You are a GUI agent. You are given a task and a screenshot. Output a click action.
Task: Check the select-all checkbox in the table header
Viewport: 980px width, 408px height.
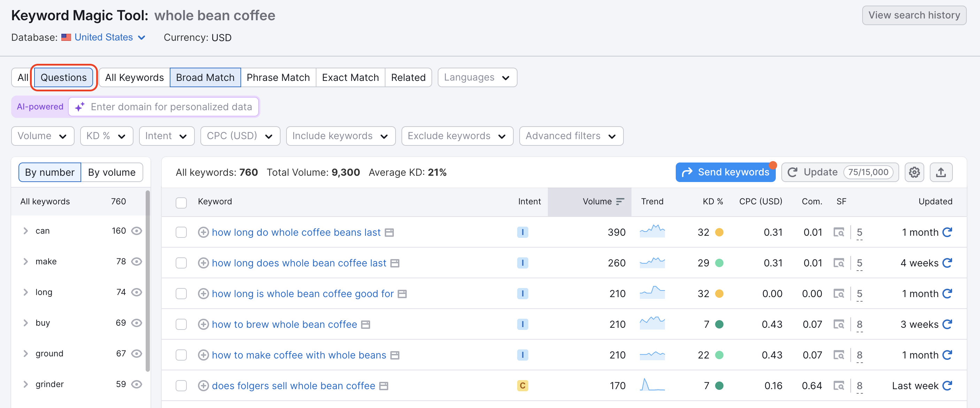coord(181,203)
